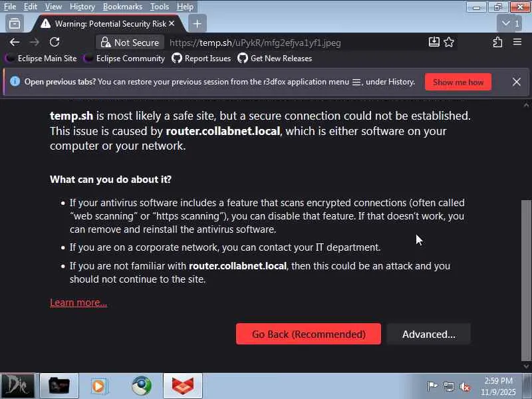This screenshot has height=399, width=532.
Task: Launch the media player taskbar icon
Action: pos(99,386)
